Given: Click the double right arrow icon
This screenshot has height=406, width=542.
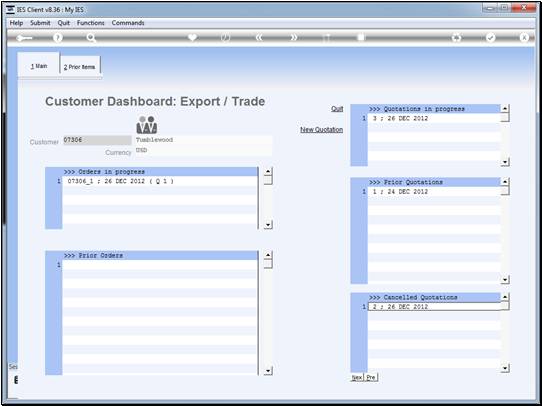Looking at the screenshot, I should click(293, 38).
